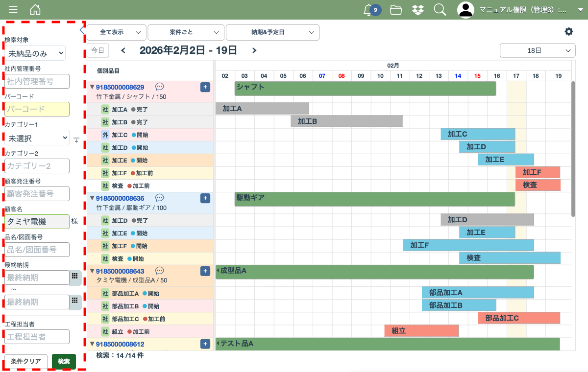Click the バーコード input field

click(37, 109)
